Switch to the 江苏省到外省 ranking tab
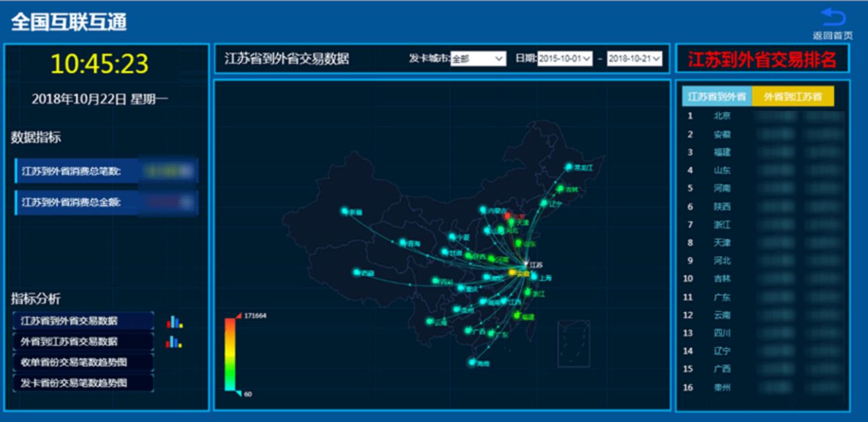The height and width of the screenshot is (422, 868). (717, 97)
